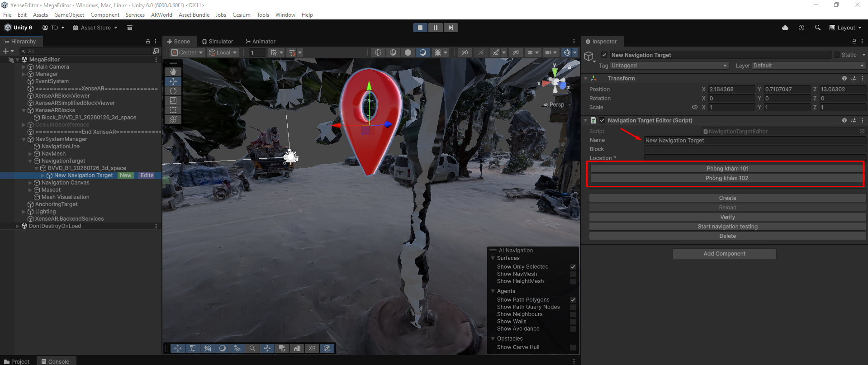Screen dimensions: 868x365
Task: Click the Pause playback button
Action: pyautogui.click(x=435, y=28)
